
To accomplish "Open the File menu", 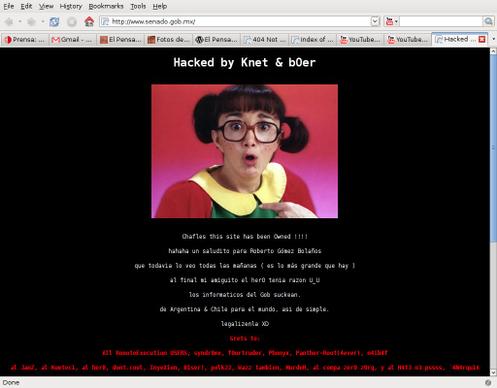I will [x=9, y=6].
